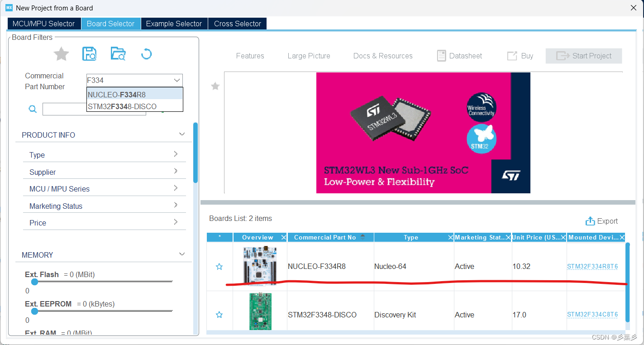Open the Commercial Part Number dropdown arrow
The image size is (644, 345).
click(177, 80)
